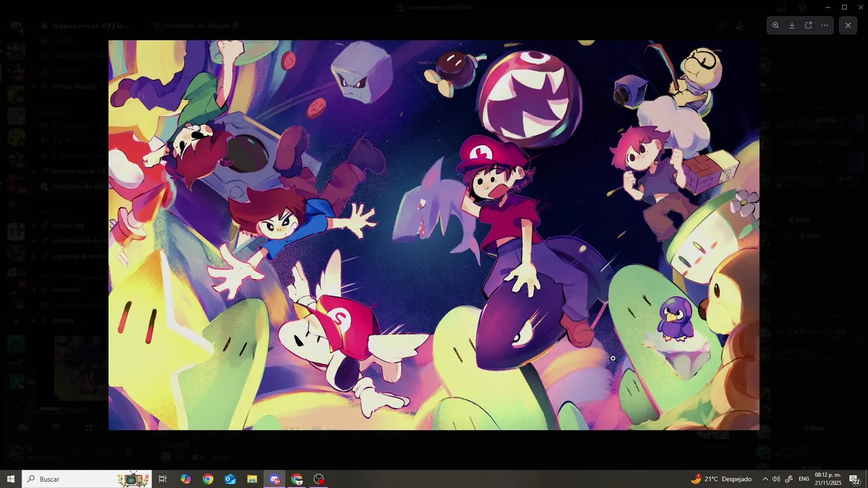
Task: Open Outlook from the taskbar
Action: (x=230, y=479)
